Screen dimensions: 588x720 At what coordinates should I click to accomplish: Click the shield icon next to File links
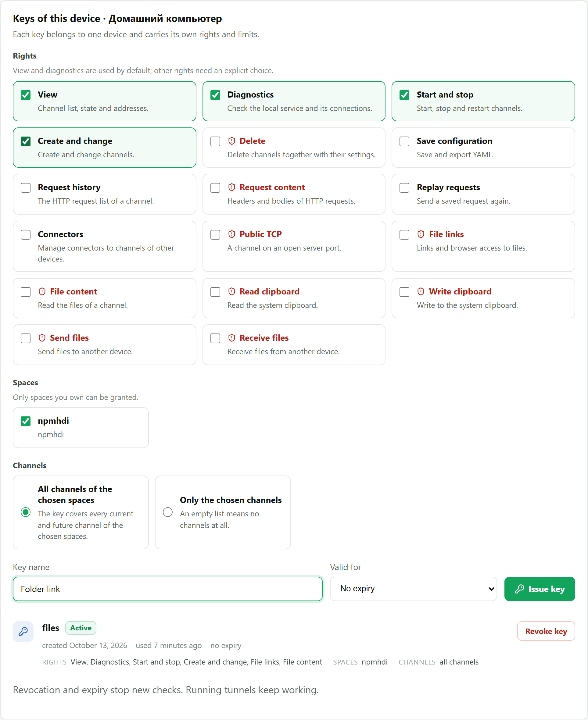pyautogui.click(x=421, y=234)
